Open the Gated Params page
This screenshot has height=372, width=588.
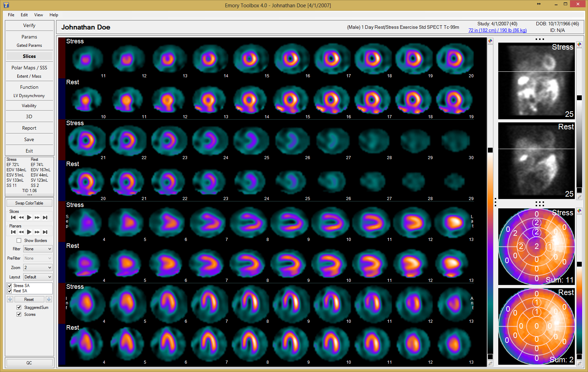(x=29, y=45)
